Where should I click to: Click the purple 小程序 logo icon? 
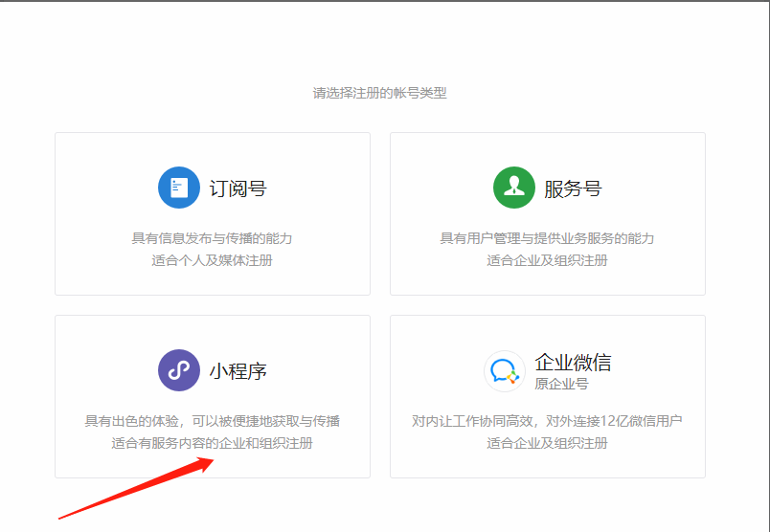tap(179, 370)
